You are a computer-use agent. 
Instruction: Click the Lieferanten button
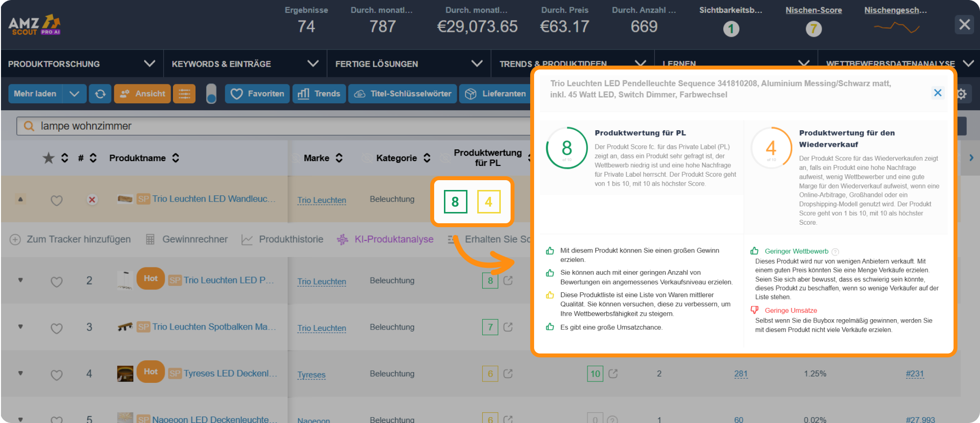coord(495,94)
